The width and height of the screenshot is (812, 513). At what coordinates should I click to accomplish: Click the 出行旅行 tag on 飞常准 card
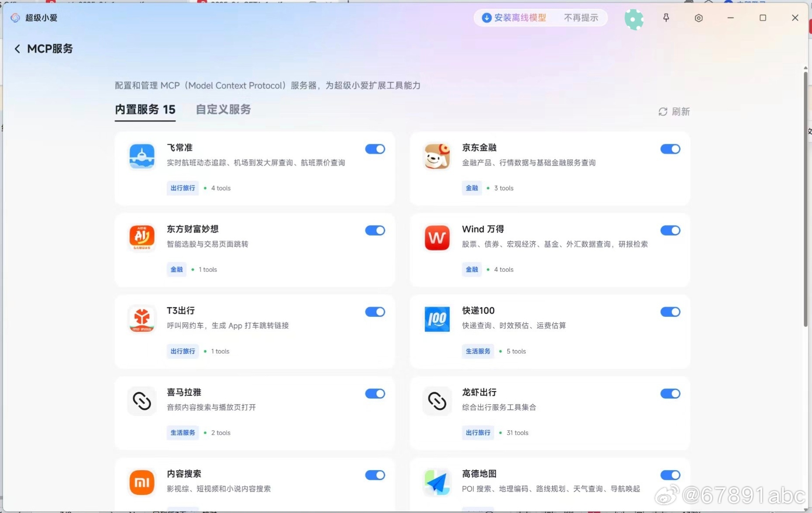pyautogui.click(x=182, y=188)
